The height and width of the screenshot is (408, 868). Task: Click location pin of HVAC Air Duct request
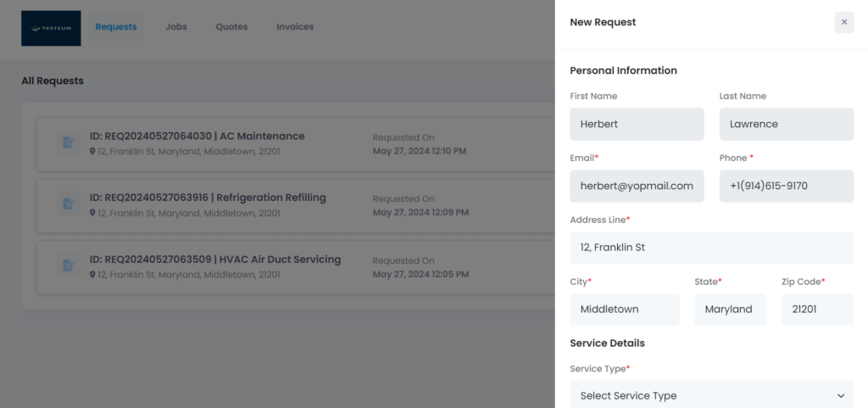(92, 275)
